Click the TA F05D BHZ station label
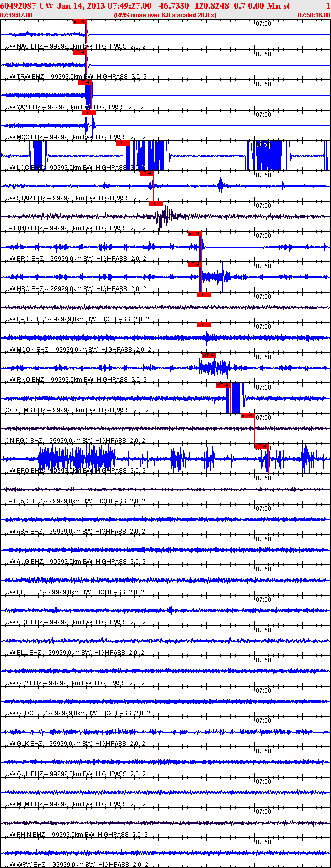The width and height of the screenshot is (331, 868). [x=24, y=501]
